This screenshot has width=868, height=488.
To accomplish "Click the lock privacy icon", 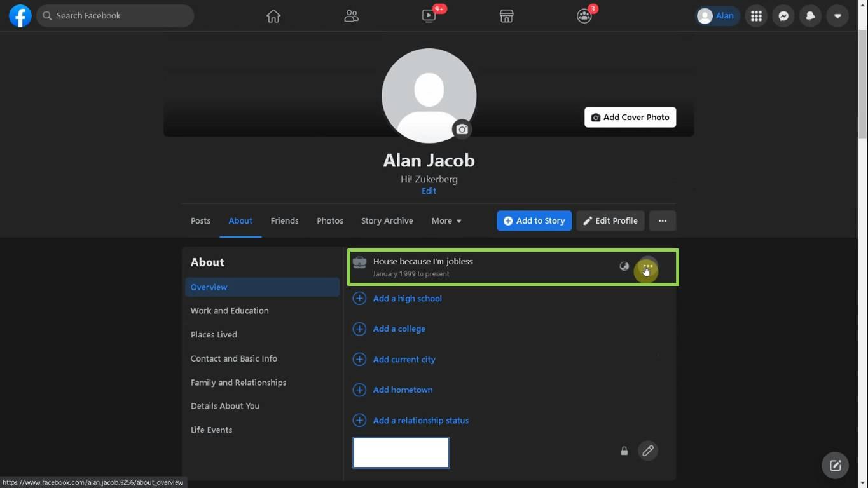I will pyautogui.click(x=624, y=451).
